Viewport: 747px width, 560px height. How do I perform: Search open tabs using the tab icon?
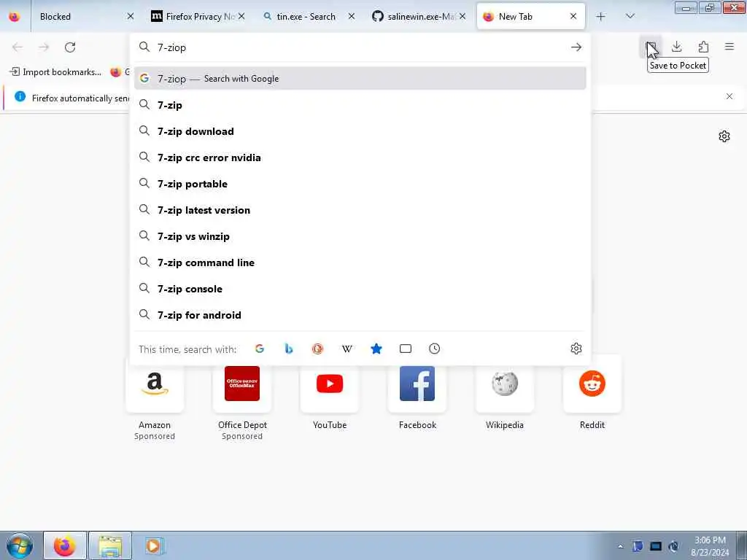[406, 349]
